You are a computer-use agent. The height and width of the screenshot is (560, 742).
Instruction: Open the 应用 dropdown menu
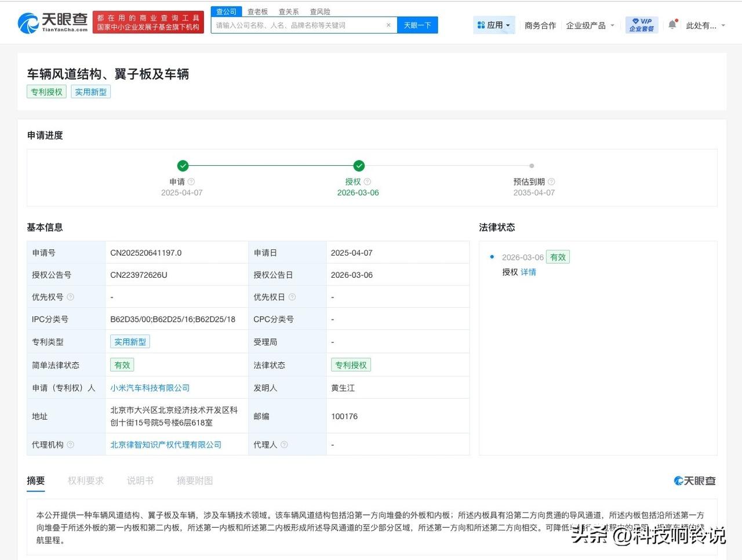pyautogui.click(x=494, y=25)
